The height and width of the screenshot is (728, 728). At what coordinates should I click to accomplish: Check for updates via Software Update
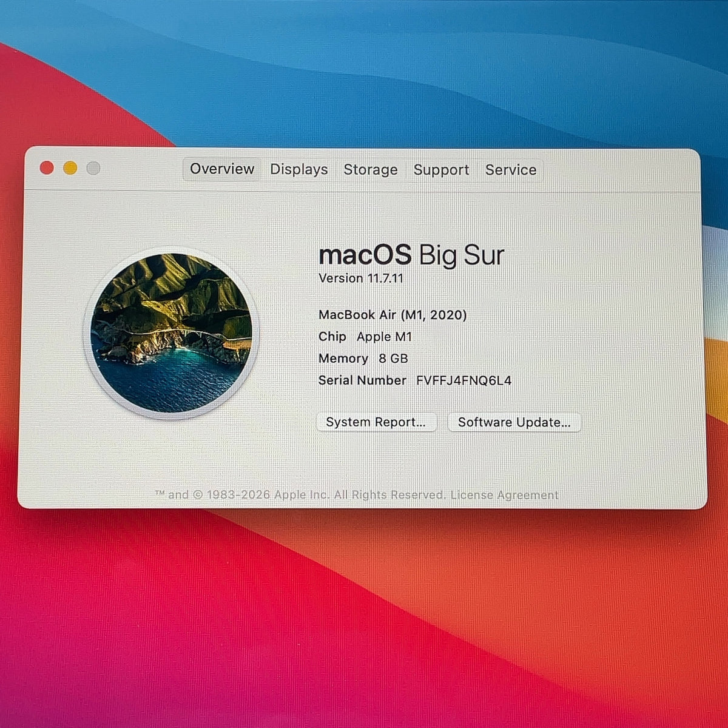[x=514, y=422]
